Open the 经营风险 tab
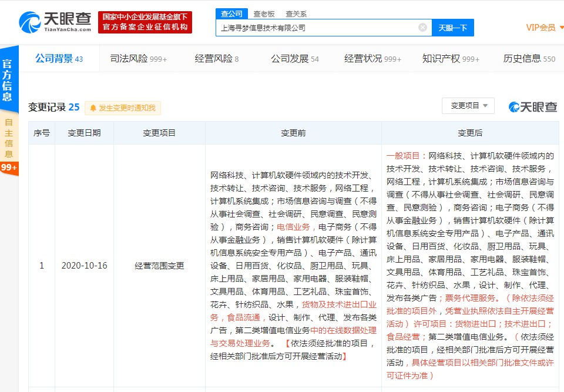Viewport: 564px width, 392px height. click(x=217, y=59)
